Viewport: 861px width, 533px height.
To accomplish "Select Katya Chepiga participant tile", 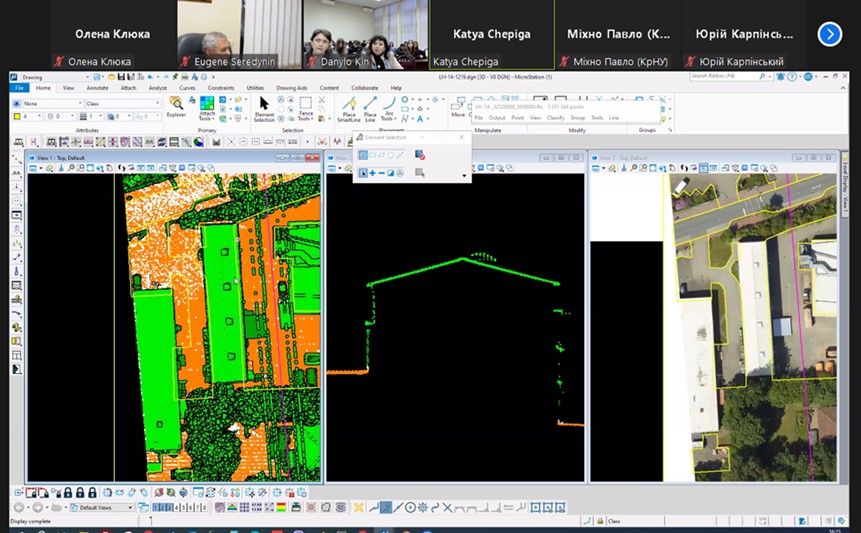I will coord(492,35).
